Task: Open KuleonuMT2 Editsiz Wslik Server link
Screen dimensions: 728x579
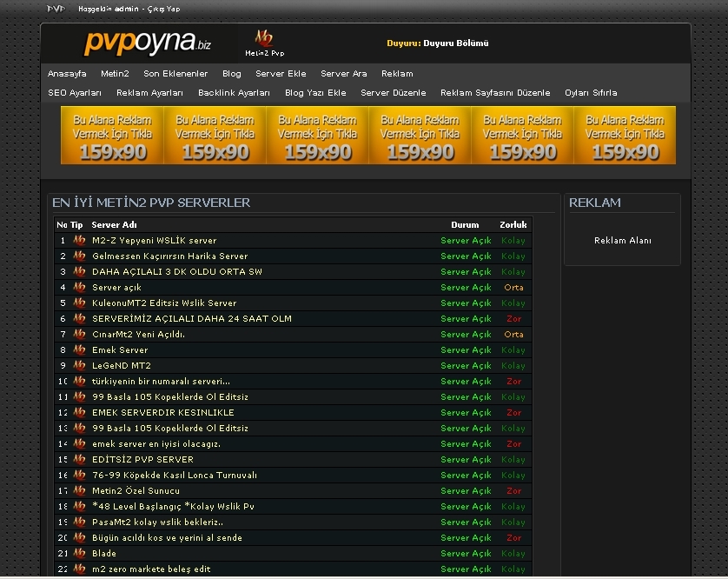Action: tap(163, 303)
